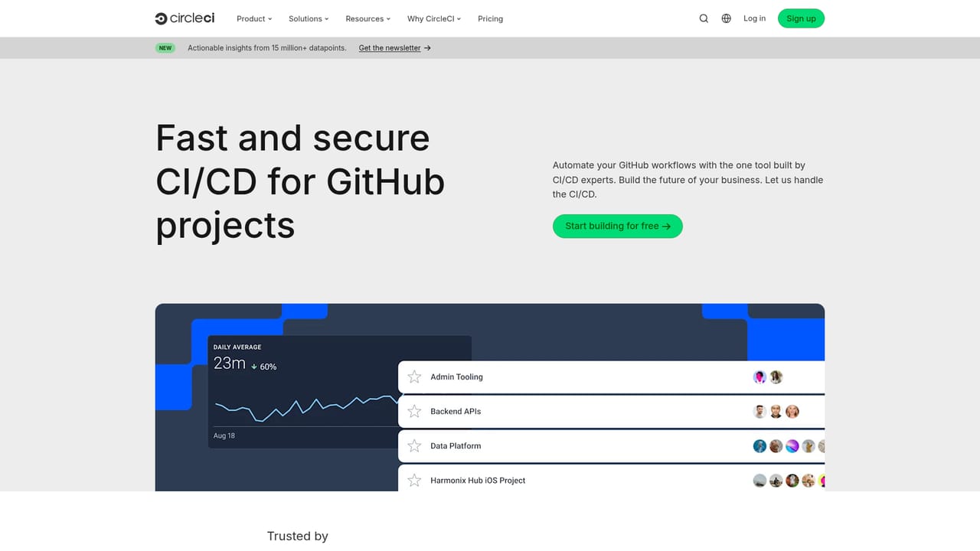Star the Harmonix Hub iOS Project
Viewport: 980px width, 551px height.
pyautogui.click(x=414, y=481)
